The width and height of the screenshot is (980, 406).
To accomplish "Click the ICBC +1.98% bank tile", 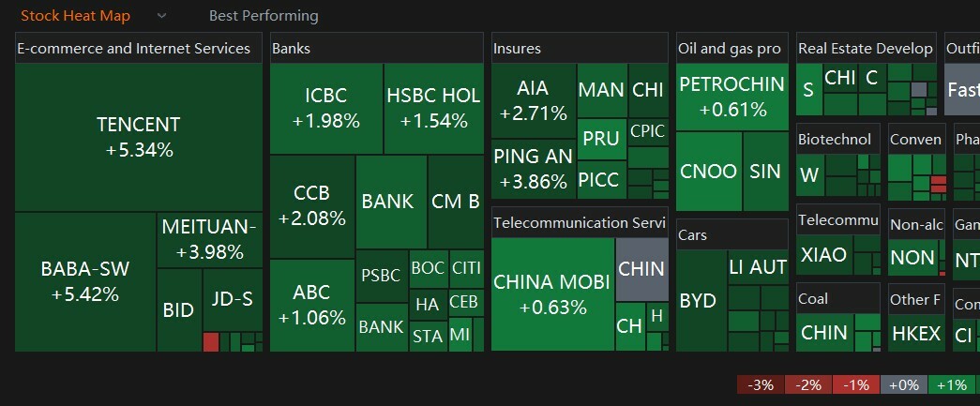I will pos(326,108).
